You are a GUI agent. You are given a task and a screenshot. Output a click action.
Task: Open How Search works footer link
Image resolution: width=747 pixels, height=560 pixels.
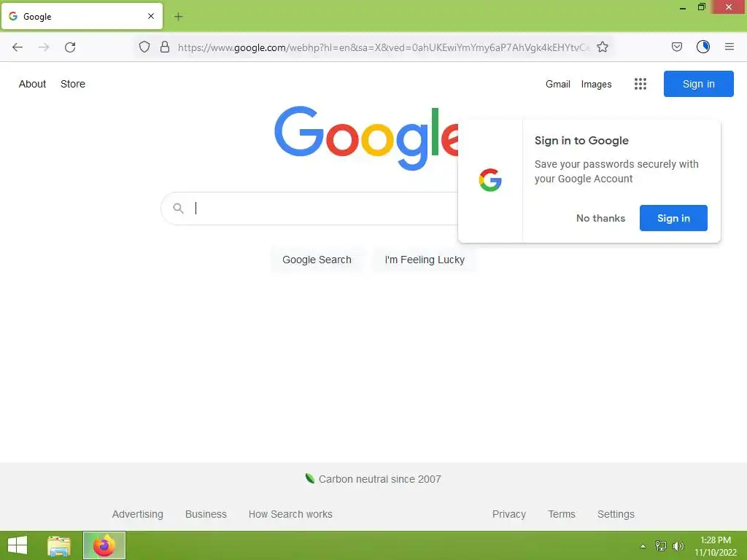click(x=290, y=514)
